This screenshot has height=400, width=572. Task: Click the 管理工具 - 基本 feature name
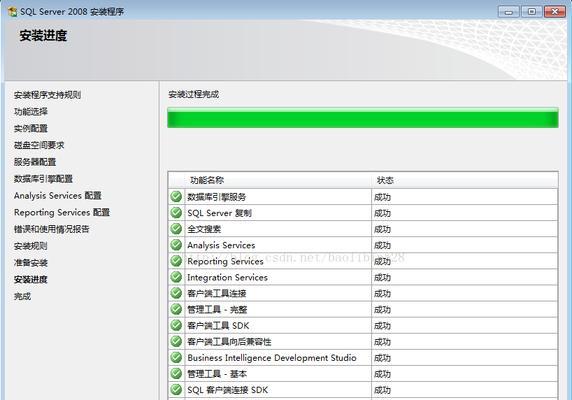pos(217,374)
